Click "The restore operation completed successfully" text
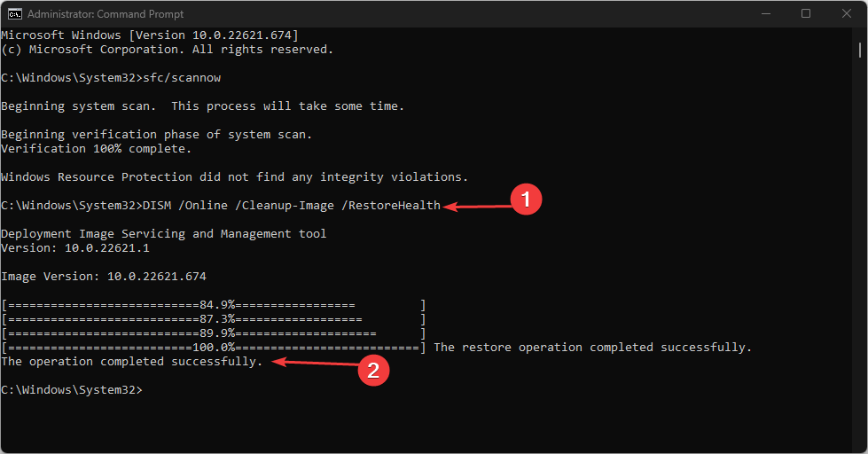Screen dimensions: 868x454 coord(592,348)
